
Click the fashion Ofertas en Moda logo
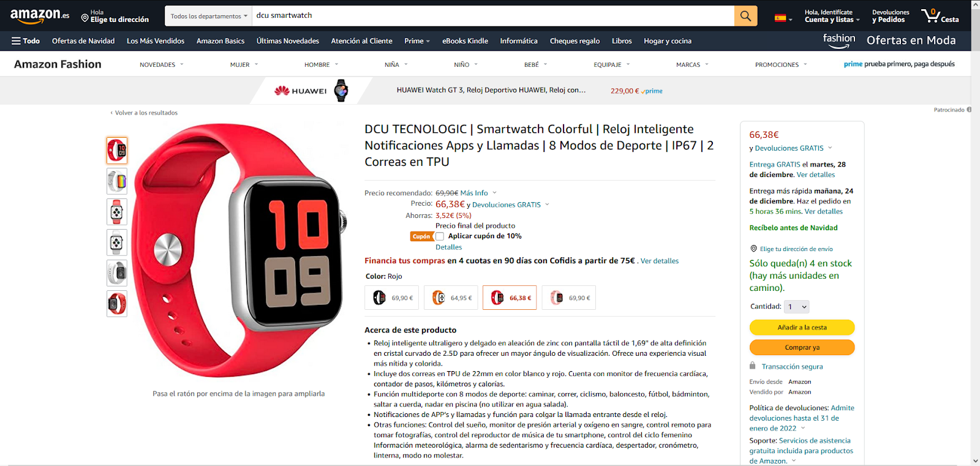(x=889, y=40)
